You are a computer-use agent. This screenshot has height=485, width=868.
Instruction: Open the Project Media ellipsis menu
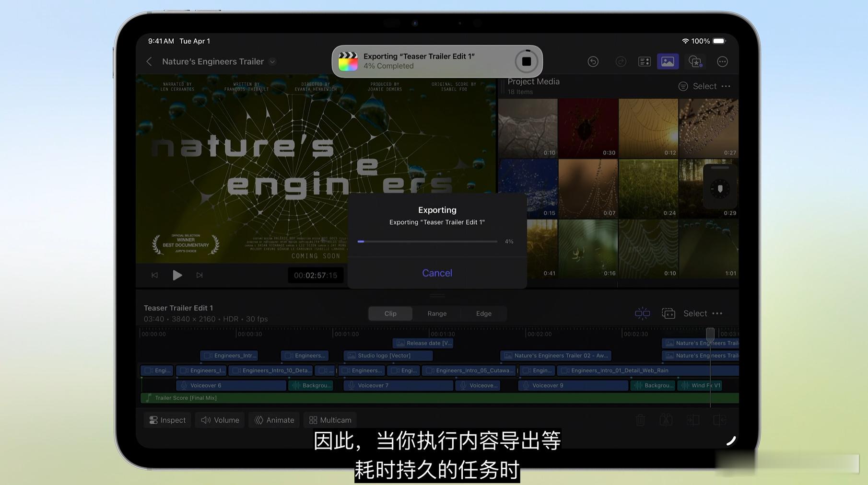[726, 86]
